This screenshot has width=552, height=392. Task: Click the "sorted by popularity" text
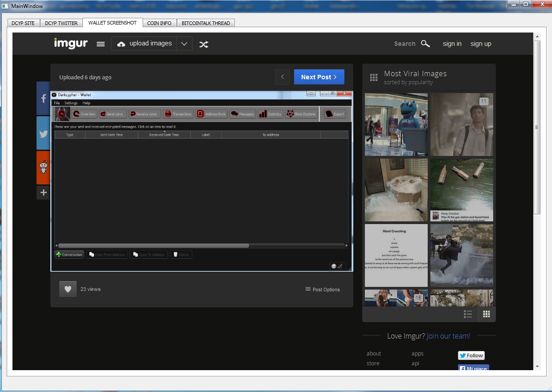pyautogui.click(x=408, y=82)
